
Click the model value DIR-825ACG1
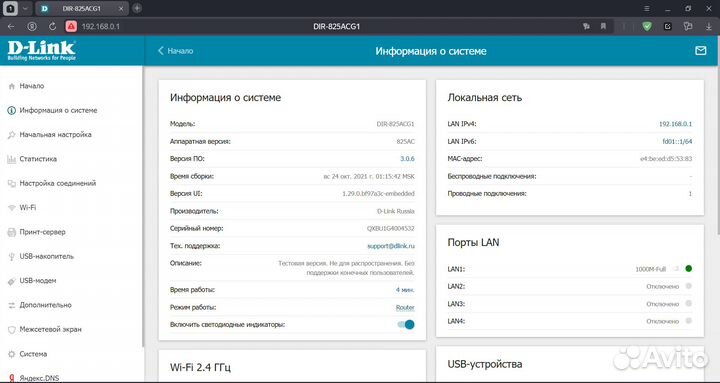pos(395,124)
